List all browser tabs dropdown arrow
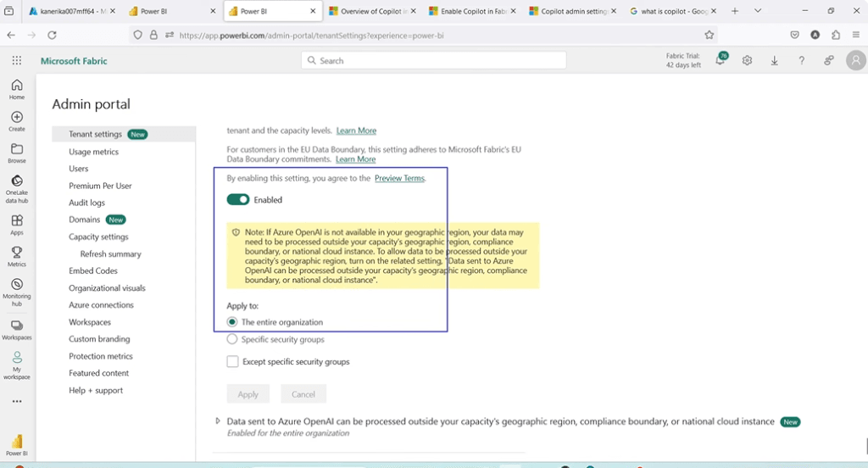 (758, 10)
